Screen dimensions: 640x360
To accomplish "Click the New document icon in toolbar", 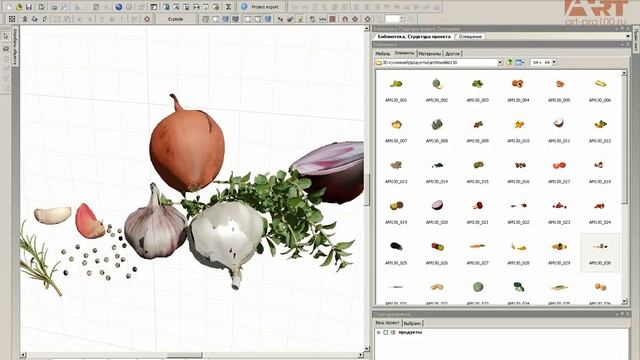I will (x=9, y=7).
